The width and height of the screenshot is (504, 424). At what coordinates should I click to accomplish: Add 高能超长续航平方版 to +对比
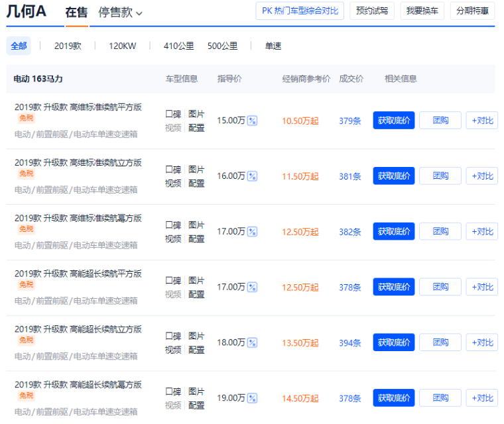tap(482, 287)
